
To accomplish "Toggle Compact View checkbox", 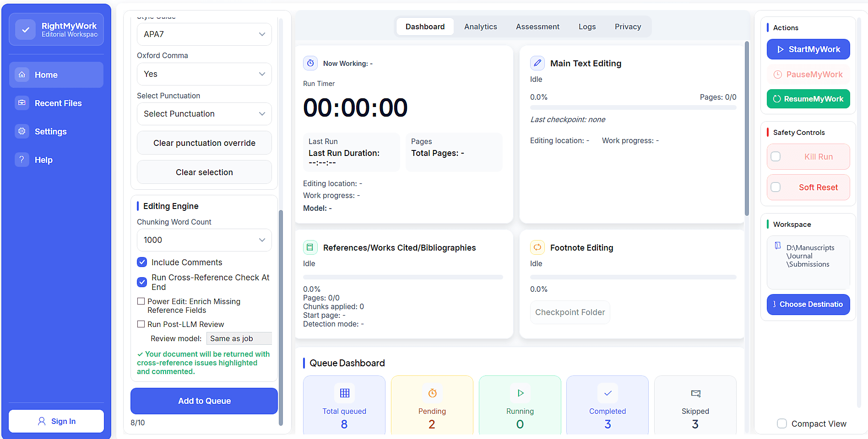I will pos(782,423).
